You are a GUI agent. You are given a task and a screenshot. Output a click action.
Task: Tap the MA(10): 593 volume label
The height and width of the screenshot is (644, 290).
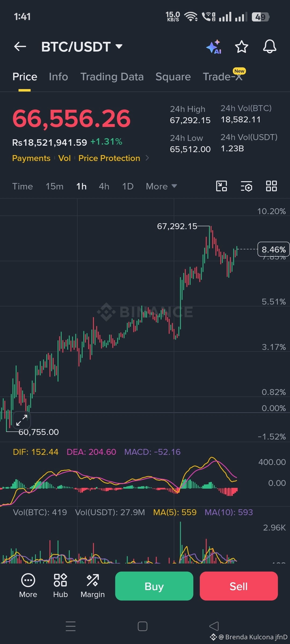[229, 512]
